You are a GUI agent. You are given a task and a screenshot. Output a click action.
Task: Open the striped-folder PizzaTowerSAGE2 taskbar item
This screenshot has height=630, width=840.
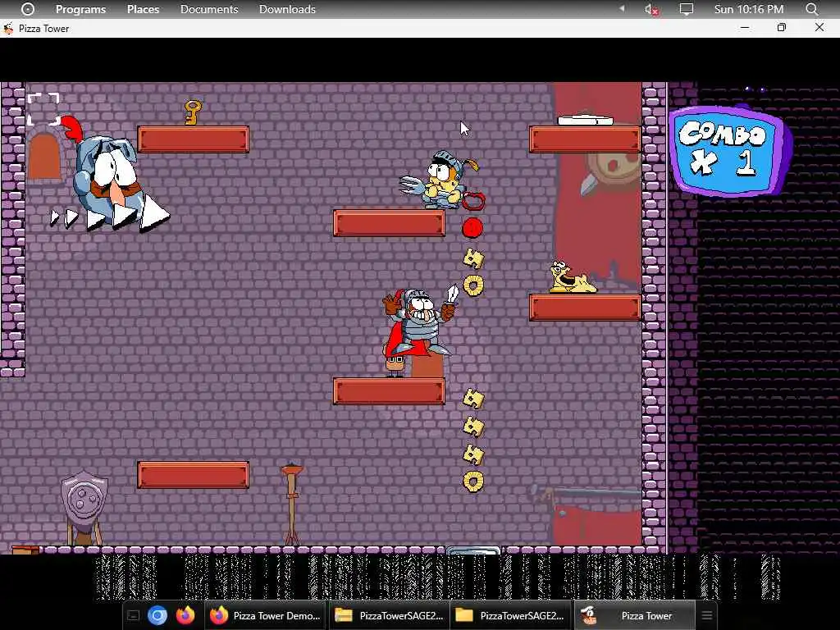(389, 615)
